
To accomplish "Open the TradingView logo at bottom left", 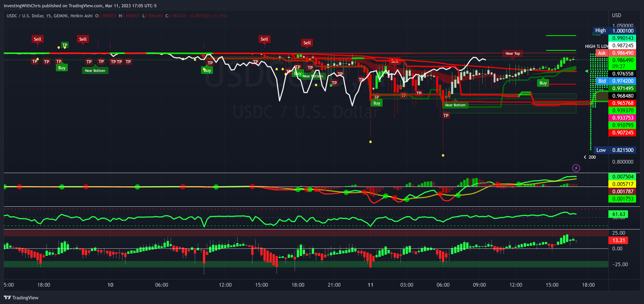I will tap(21, 298).
